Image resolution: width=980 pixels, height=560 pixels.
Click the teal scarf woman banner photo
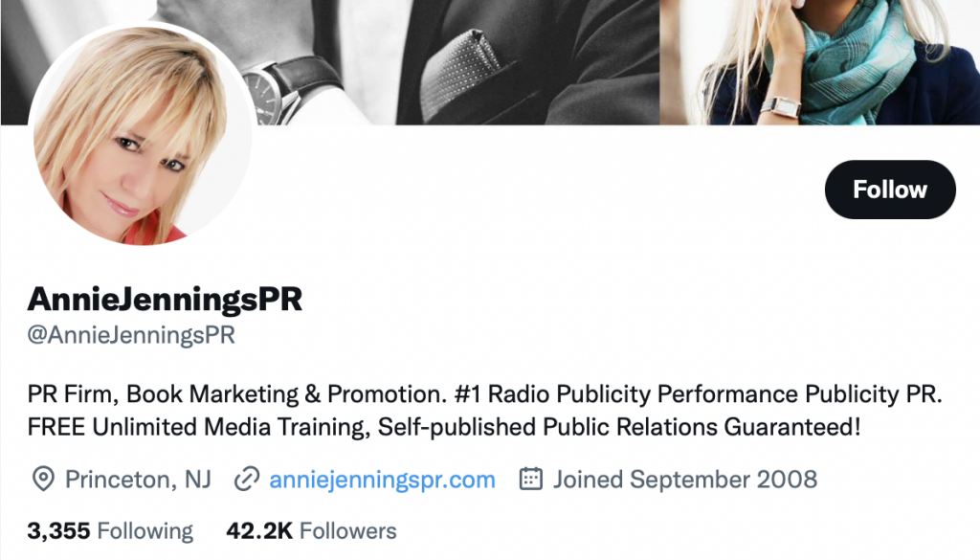pos(820,62)
